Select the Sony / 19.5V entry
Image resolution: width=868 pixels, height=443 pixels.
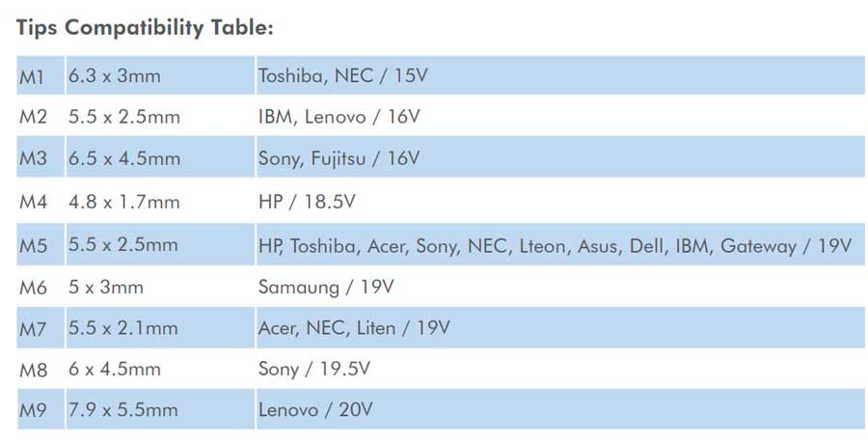313,369
